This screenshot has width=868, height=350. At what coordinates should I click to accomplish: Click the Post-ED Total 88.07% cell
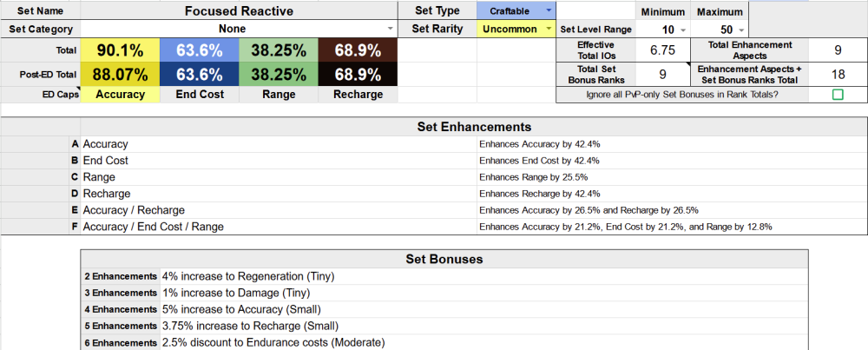click(120, 75)
